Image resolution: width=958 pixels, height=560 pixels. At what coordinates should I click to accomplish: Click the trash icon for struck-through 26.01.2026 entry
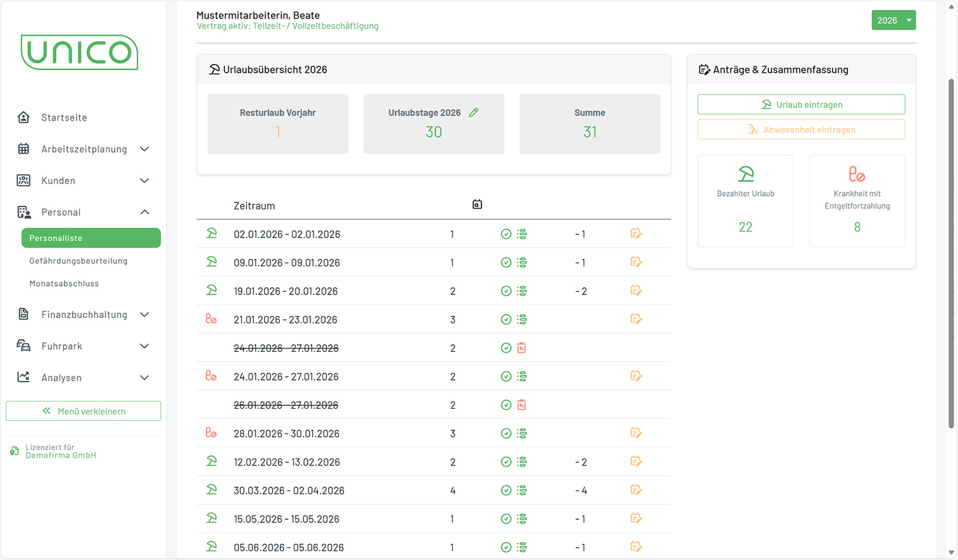coord(522,405)
